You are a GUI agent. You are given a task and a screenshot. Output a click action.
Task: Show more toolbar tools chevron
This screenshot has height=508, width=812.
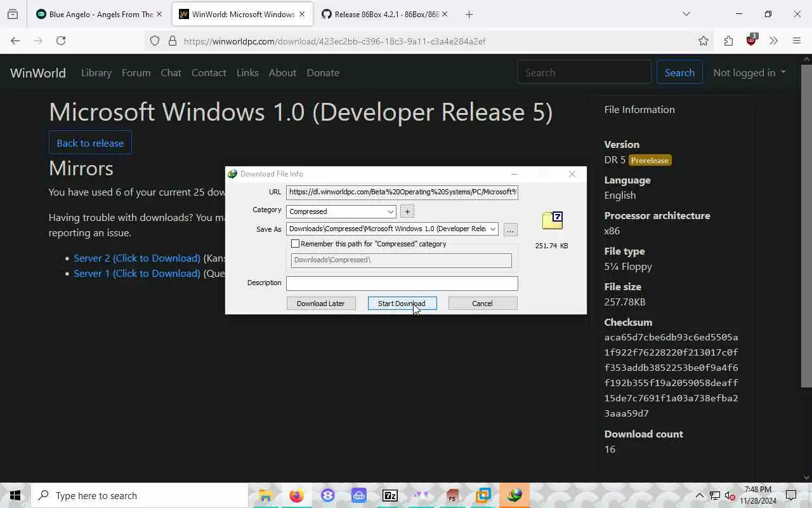[773, 41]
